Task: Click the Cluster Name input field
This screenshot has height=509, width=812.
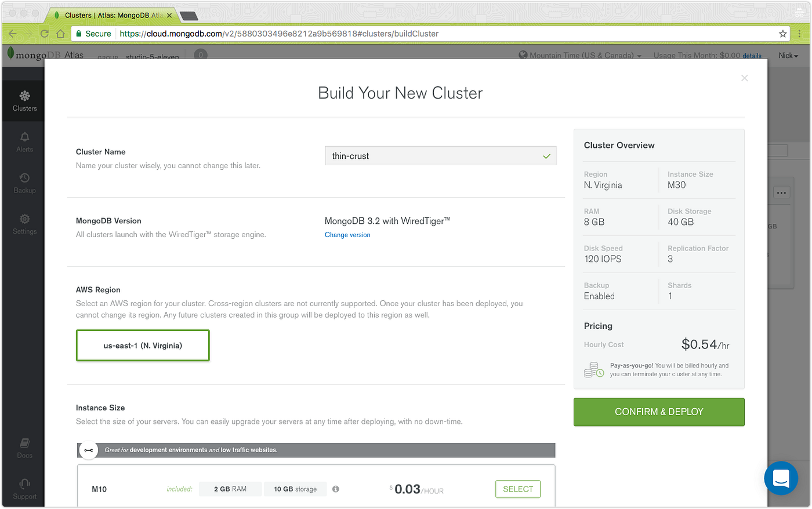Action: click(440, 156)
